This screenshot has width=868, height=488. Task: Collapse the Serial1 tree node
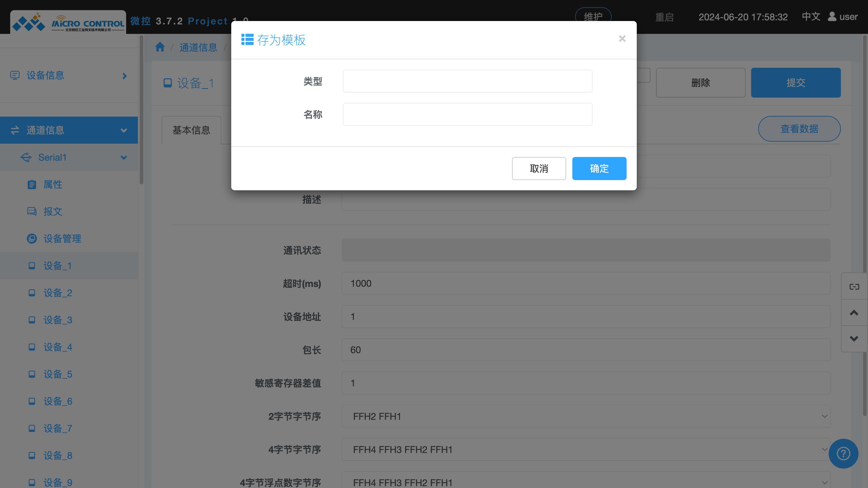click(x=123, y=158)
